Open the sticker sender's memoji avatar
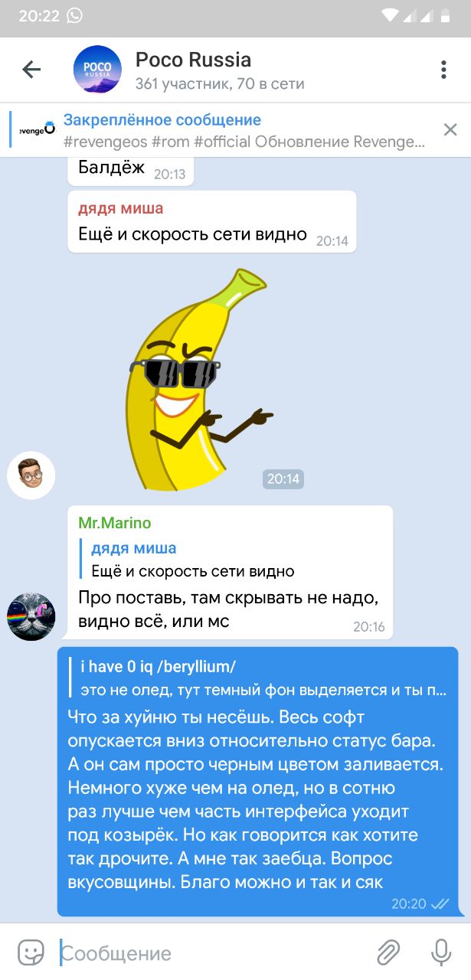The image size is (471, 980). click(x=31, y=475)
